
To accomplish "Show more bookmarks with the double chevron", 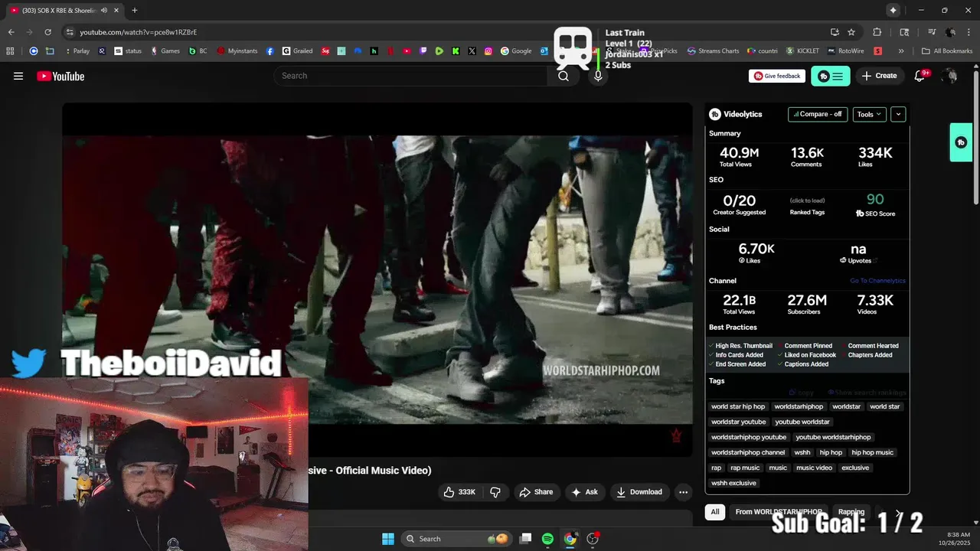I will point(901,51).
